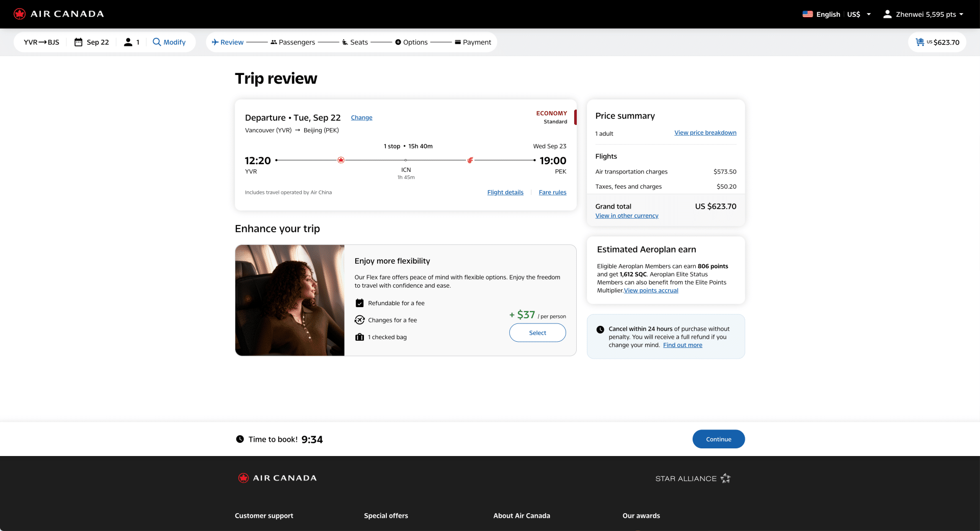Click the Star Alliance logo in footer
The width and height of the screenshot is (980, 531).
693,478
